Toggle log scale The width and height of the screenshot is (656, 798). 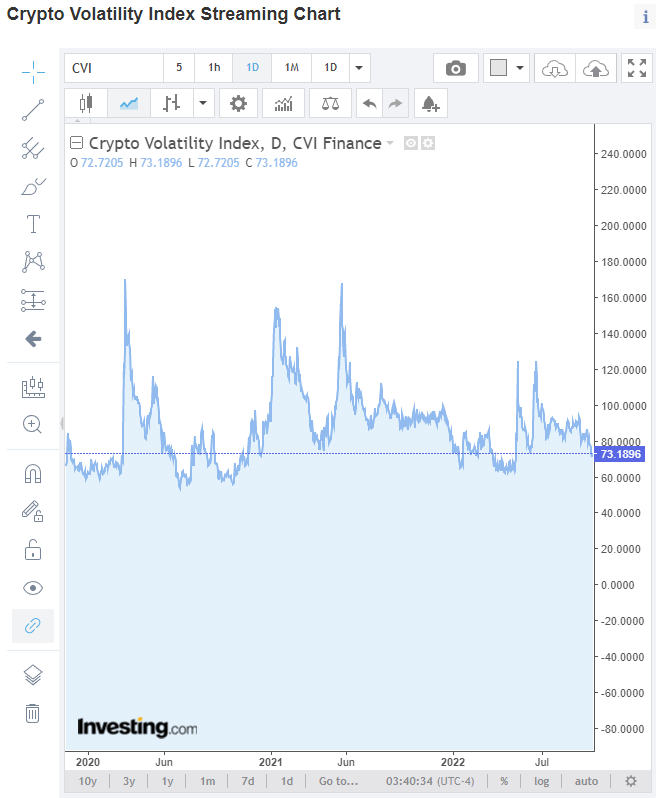[541, 781]
